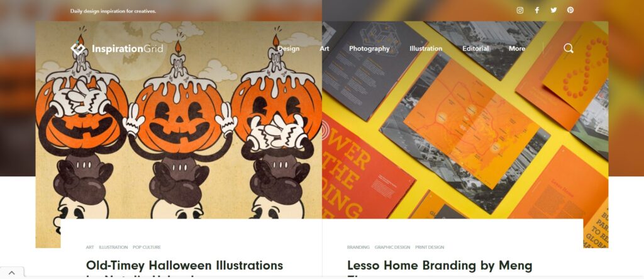Open the Pinterest social icon
Image resolution: width=644 pixels, height=279 pixels.
pyautogui.click(x=570, y=10)
